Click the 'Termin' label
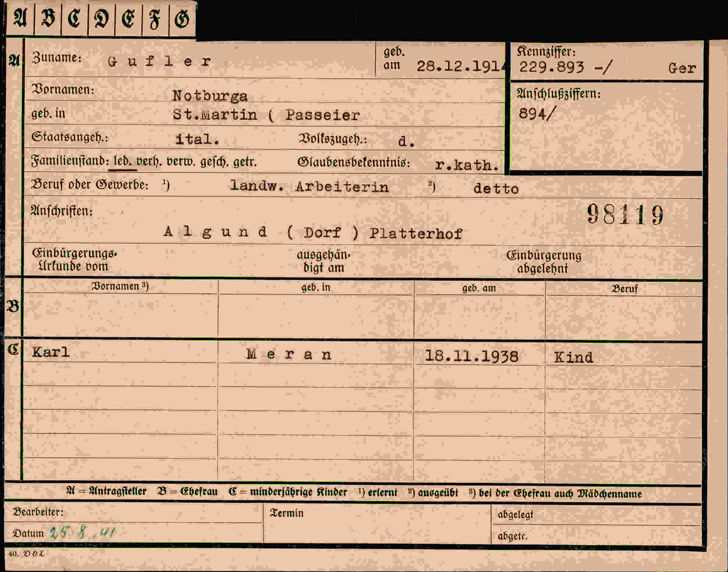The image size is (728, 572). [287, 513]
